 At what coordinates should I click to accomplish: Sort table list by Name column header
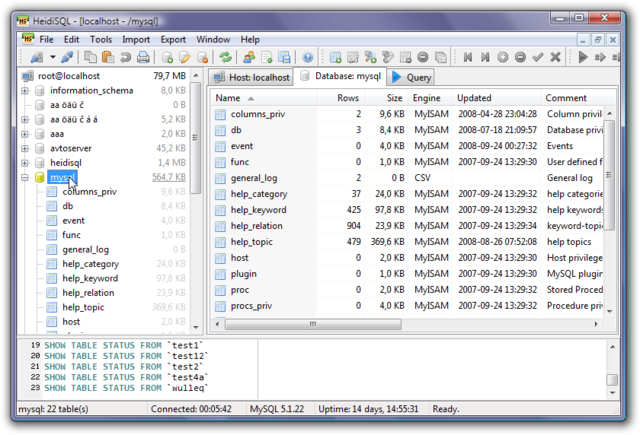(264, 98)
